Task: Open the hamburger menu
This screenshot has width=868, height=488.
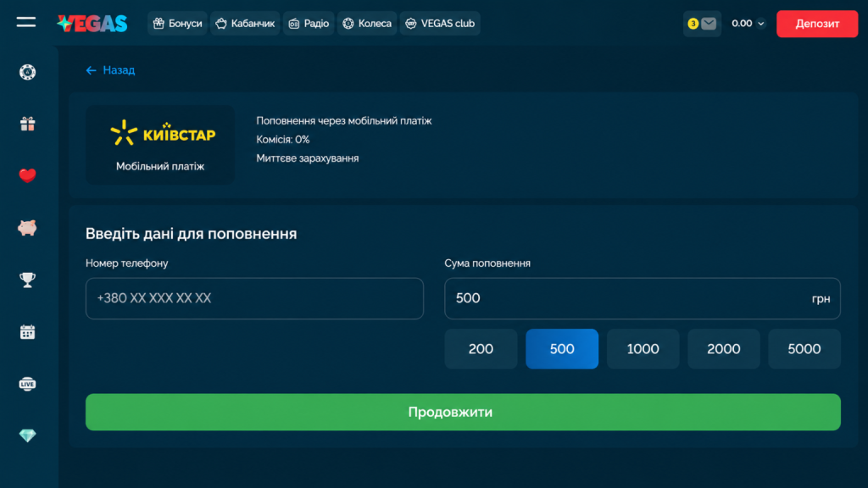Action: pos(26,22)
